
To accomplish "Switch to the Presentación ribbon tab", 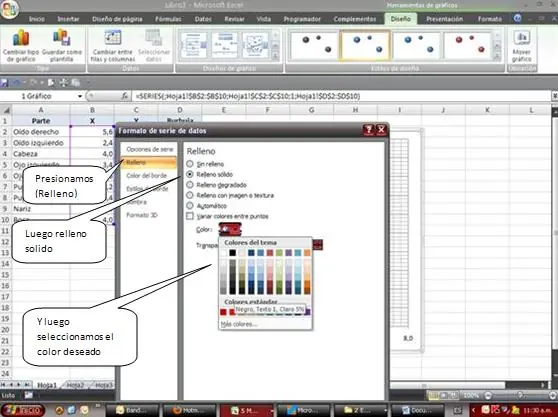I will pos(444,19).
